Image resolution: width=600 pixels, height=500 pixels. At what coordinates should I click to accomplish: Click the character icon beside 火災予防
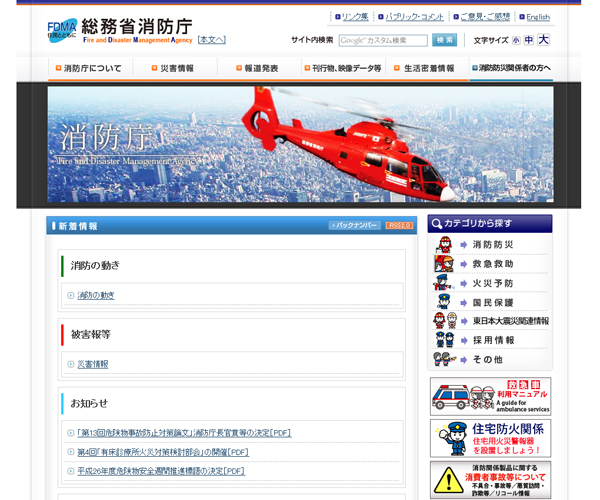pos(444,283)
